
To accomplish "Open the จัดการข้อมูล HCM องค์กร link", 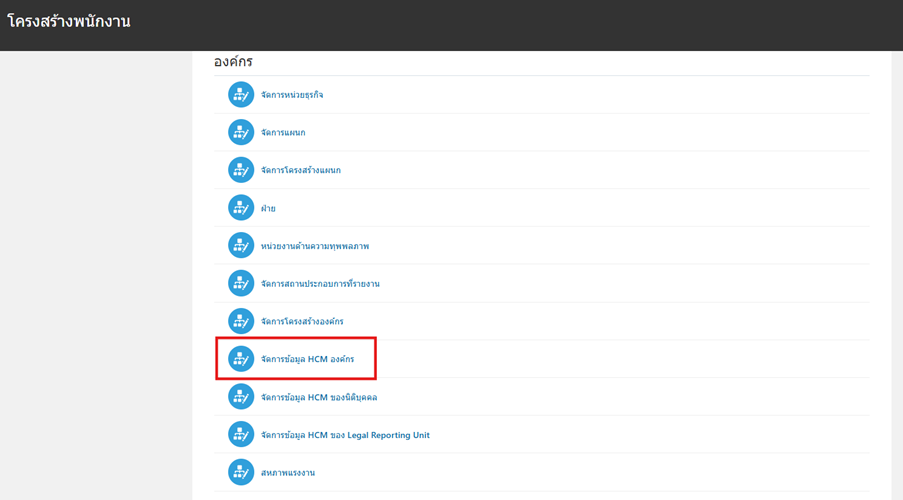I will point(307,359).
